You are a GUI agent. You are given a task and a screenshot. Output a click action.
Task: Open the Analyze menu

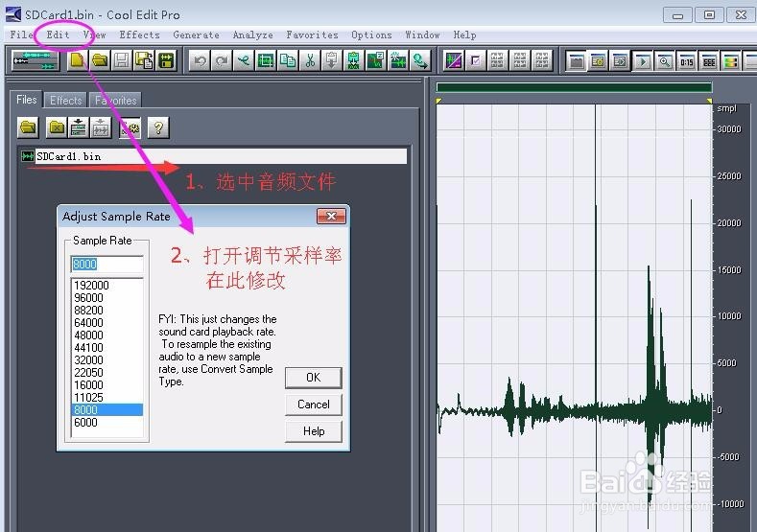(253, 35)
